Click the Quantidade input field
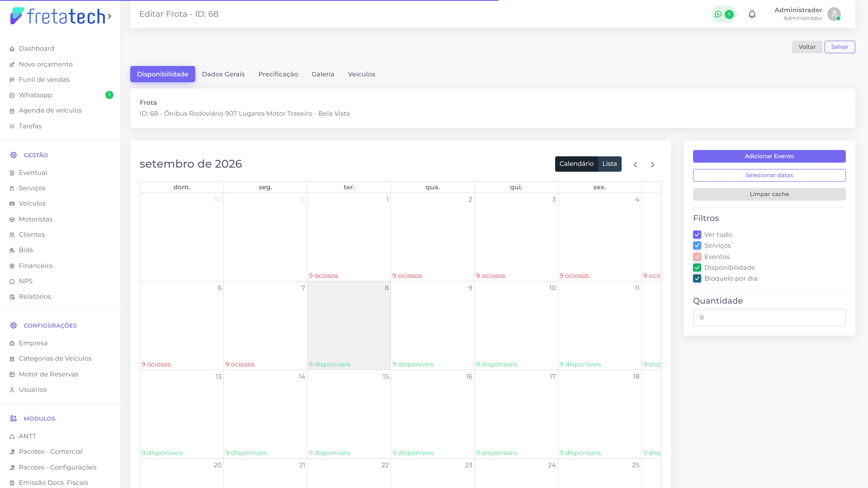 (769, 318)
